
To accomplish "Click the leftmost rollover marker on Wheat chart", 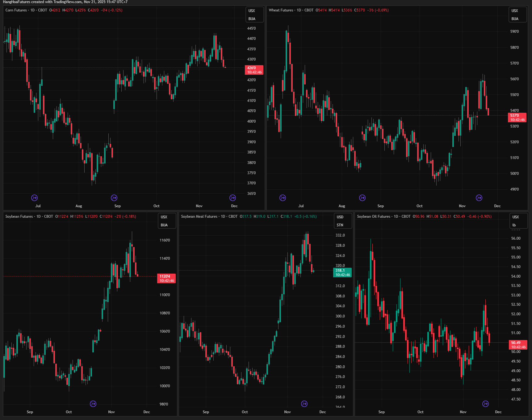I will point(283,198).
